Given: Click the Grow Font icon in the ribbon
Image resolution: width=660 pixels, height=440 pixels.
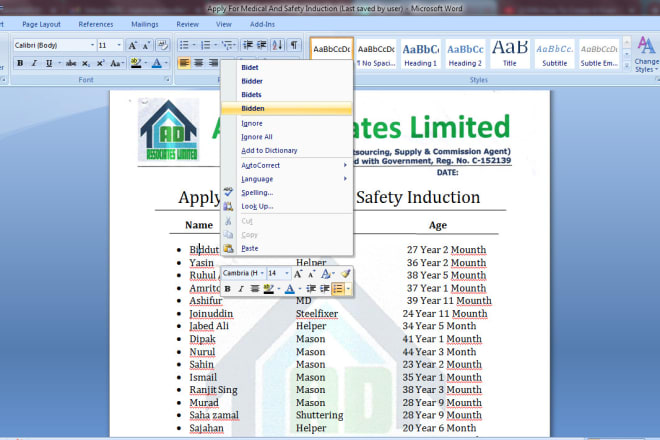Looking at the screenshot, I should (x=134, y=45).
